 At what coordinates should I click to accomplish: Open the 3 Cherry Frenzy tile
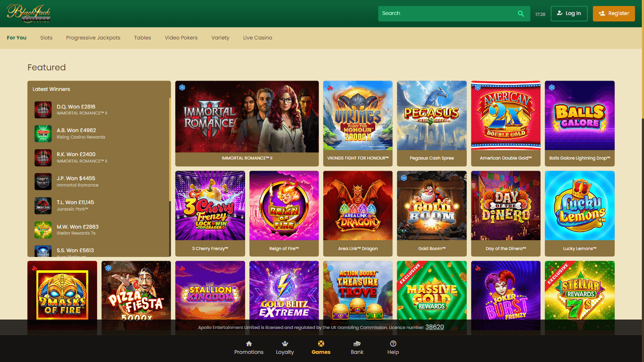210,214
